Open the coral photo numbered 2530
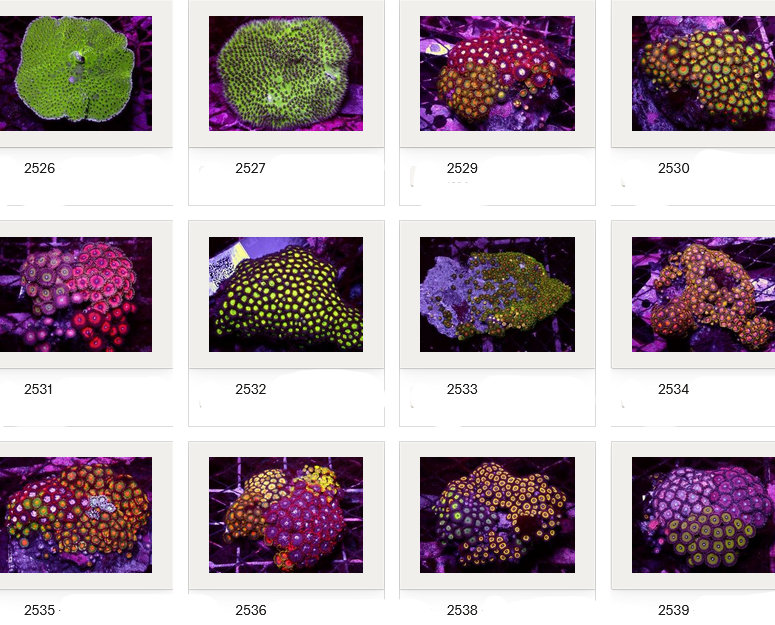 tap(703, 74)
